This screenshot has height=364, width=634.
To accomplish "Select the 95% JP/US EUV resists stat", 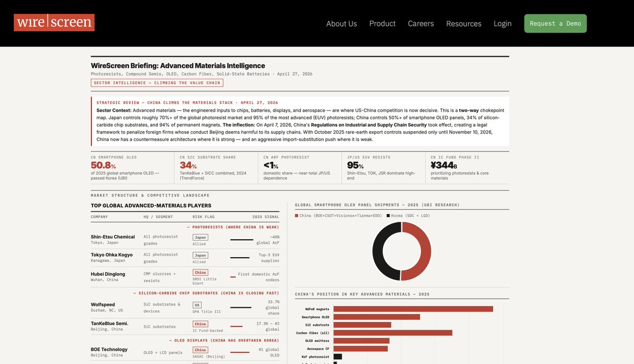I will coord(383,168).
